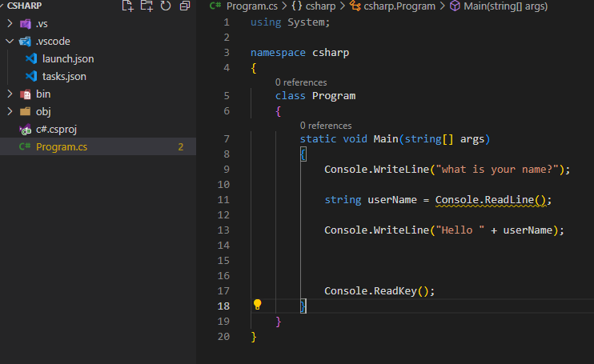Refresh the explorer with the refresh icon
This screenshot has width=594, height=364.
pos(166,6)
